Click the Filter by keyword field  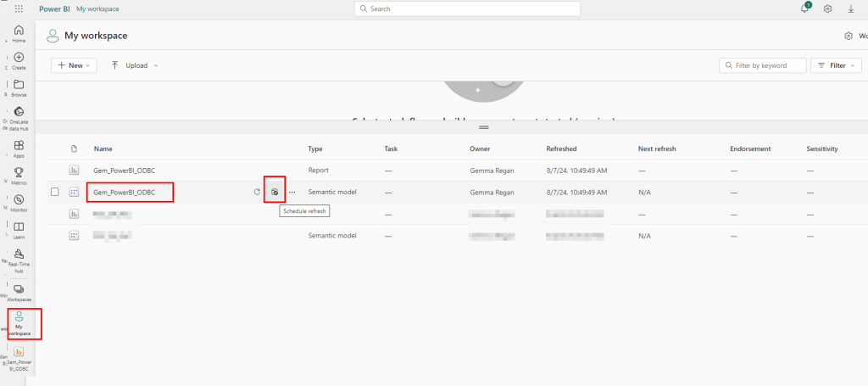tap(763, 65)
